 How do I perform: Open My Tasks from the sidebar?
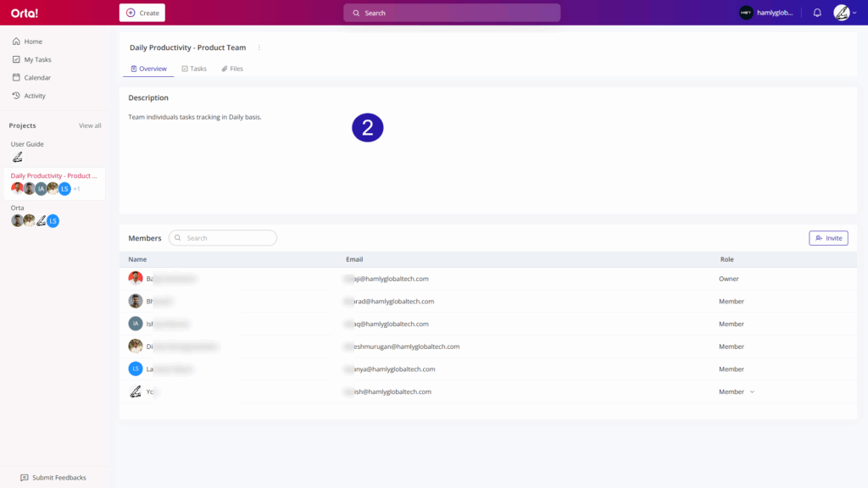click(37, 60)
